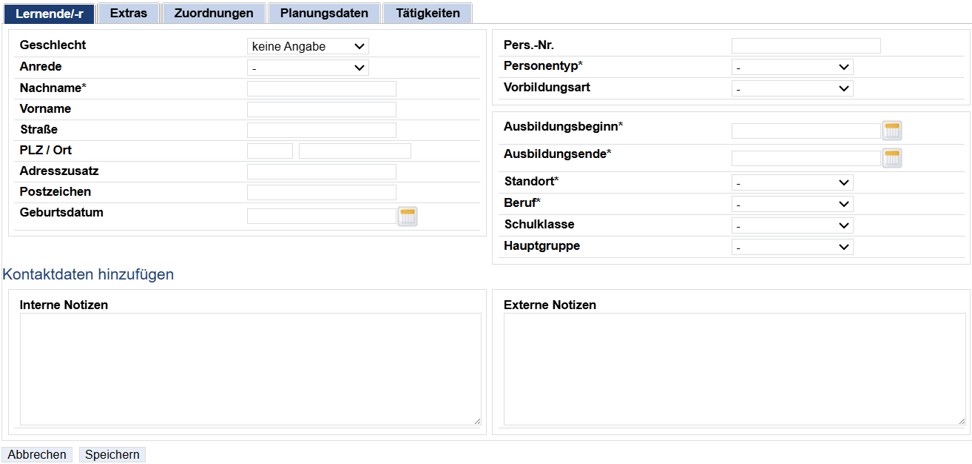Expand the Vorbildungsart dropdown

pyautogui.click(x=791, y=88)
